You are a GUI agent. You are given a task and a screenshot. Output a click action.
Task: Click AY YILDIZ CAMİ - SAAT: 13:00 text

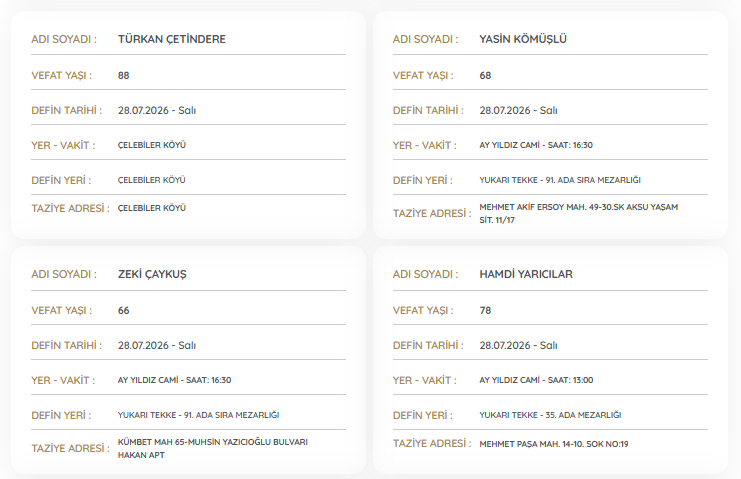pyautogui.click(x=536, y=380)
